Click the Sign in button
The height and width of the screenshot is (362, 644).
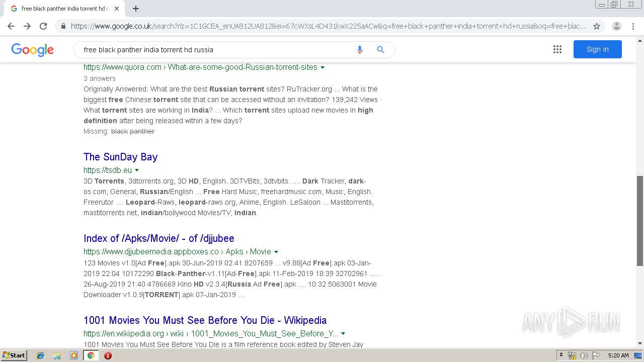click(597, 49)
